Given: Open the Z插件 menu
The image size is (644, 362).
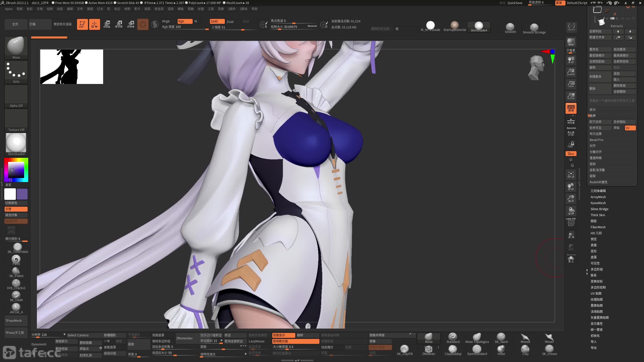Looking at the screenshot, I should click(x=232, y=9).
